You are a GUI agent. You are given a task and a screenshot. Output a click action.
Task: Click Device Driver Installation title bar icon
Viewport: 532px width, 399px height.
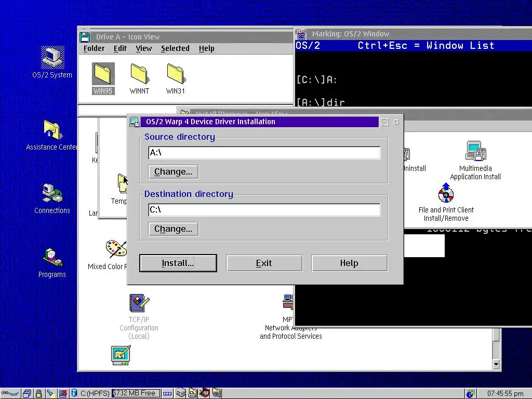(135, 122)
